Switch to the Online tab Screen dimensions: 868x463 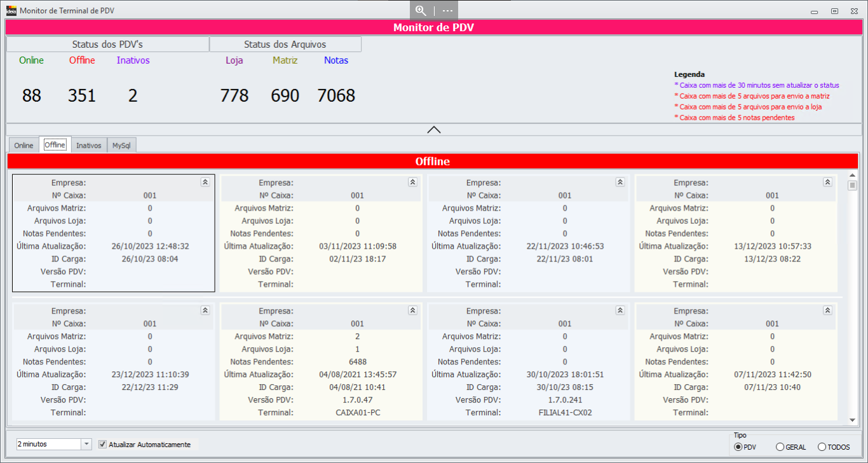[x=24, y=145]
